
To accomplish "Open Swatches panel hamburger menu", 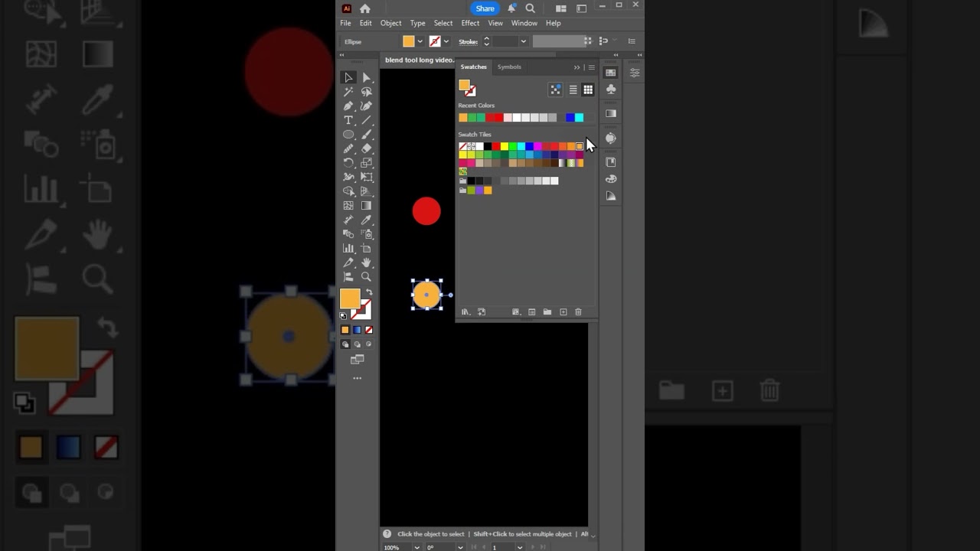I will tap(591, 67).
